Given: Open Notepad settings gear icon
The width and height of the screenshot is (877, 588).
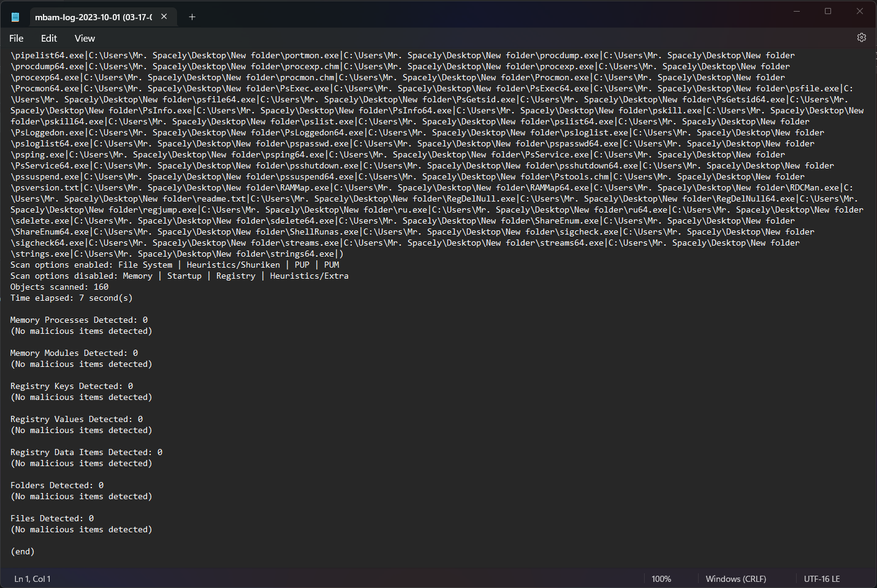Looking at the screenshot, I should point(861,37).
